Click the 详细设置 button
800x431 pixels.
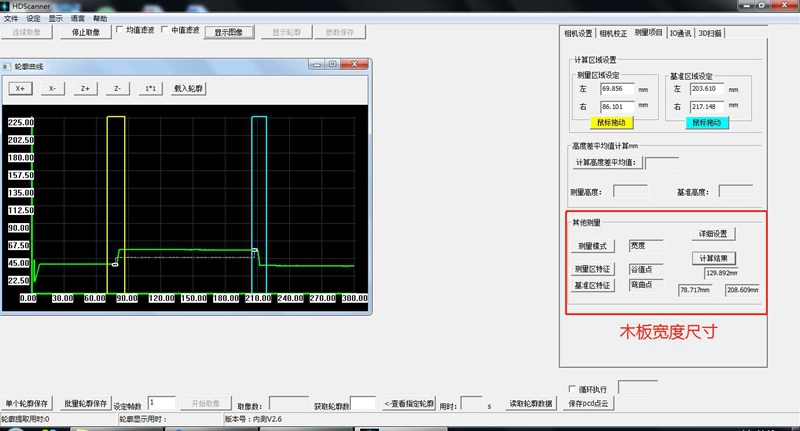713,233
